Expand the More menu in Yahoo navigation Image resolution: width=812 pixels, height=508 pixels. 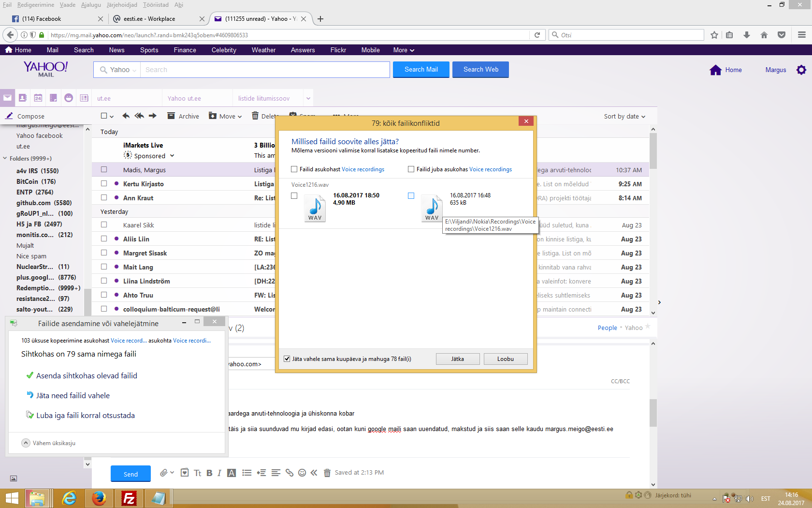coord(404,50)
